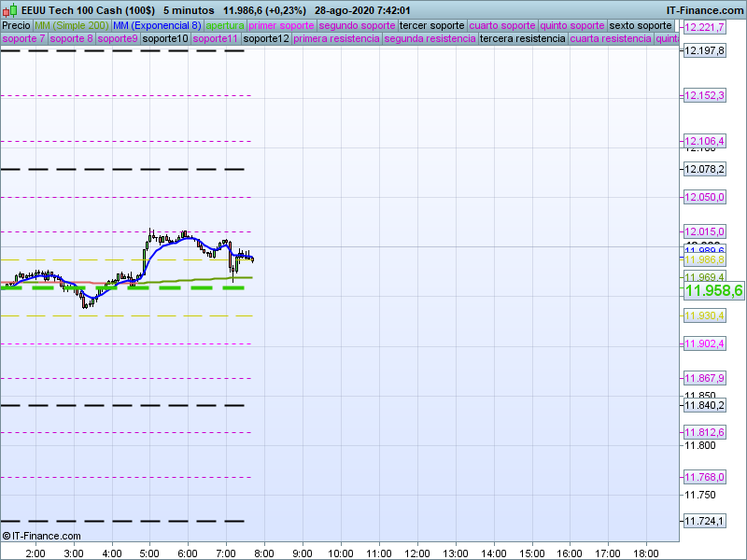Click the © IT-Finance.com copyright text
The image size is (747, 560).
[x=41, y=536]
